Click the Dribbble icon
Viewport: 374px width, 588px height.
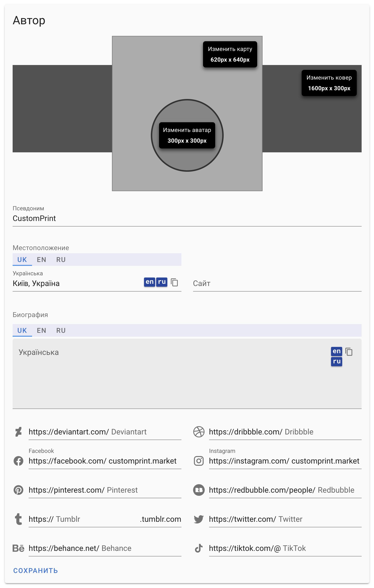point(199,432)
